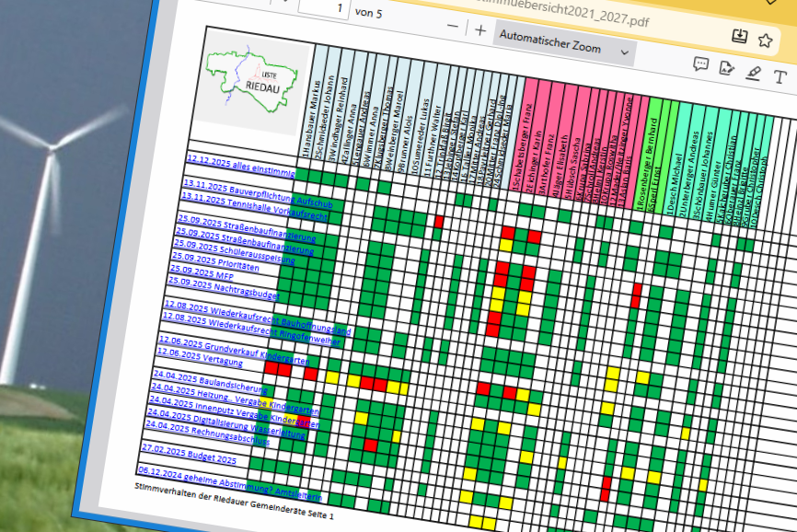Click the save PDF download icon

(739, 36)
